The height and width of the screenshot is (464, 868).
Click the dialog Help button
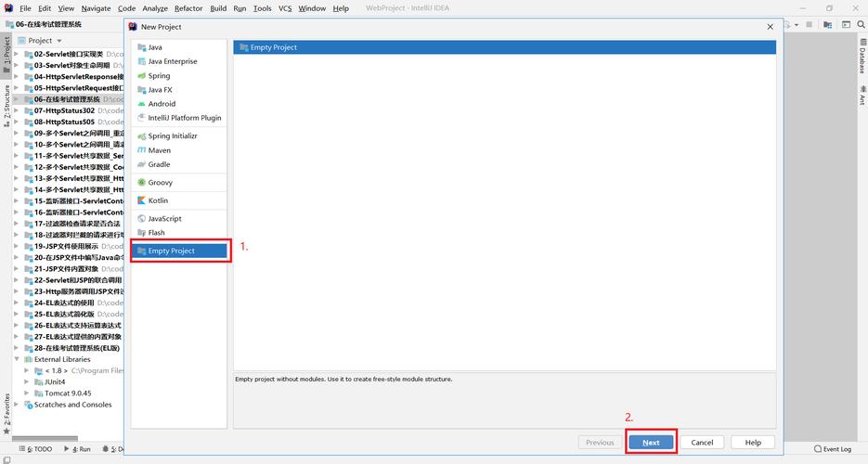click(753, 443)
